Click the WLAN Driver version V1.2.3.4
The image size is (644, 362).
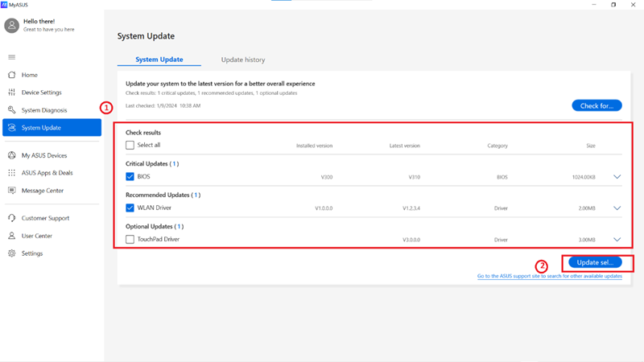[411, 208]
